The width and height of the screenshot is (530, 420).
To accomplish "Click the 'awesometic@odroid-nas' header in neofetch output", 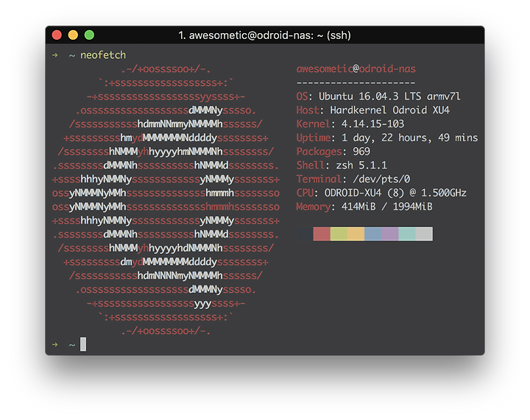I will click(356, 69).
